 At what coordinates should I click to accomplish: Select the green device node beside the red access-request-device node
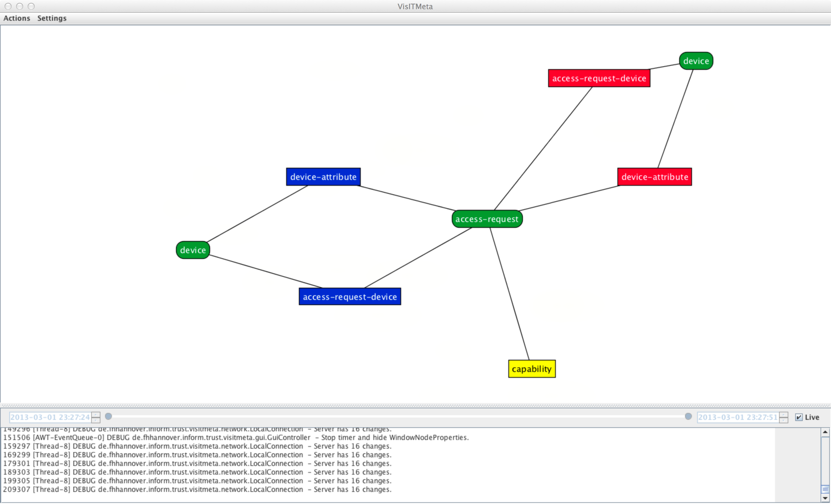(696, 61)
